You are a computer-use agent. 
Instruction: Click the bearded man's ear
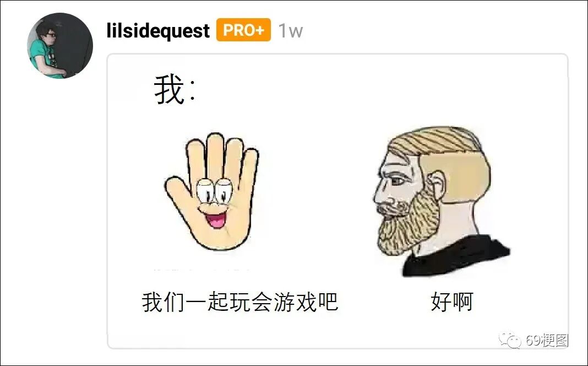pyautogui.click(x=436, y=184)
